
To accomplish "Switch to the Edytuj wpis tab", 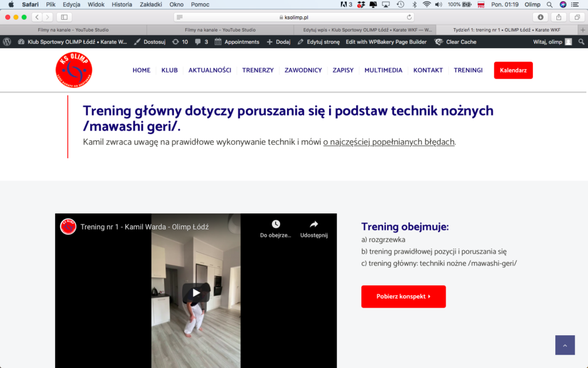I will pos(367,30).
